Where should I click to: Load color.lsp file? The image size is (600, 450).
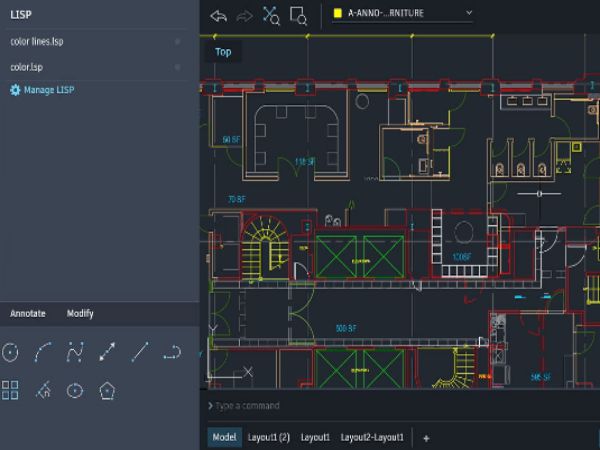[26, 67]
